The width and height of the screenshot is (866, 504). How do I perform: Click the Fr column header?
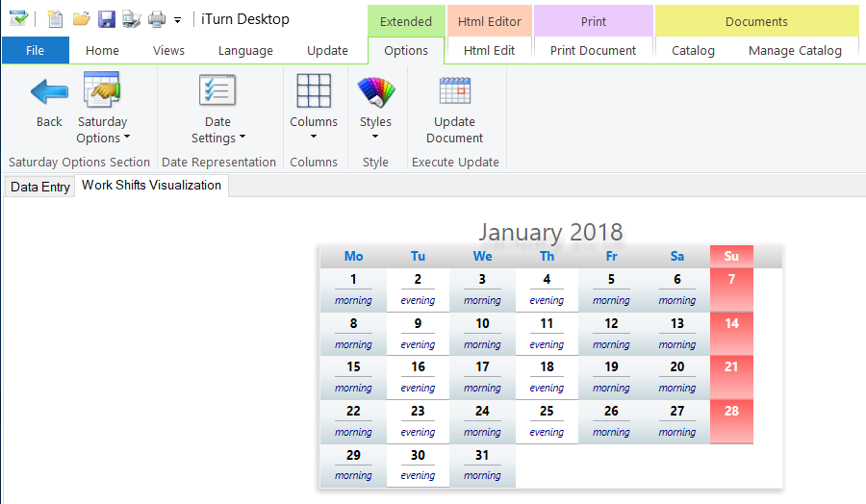pos(611,256)
